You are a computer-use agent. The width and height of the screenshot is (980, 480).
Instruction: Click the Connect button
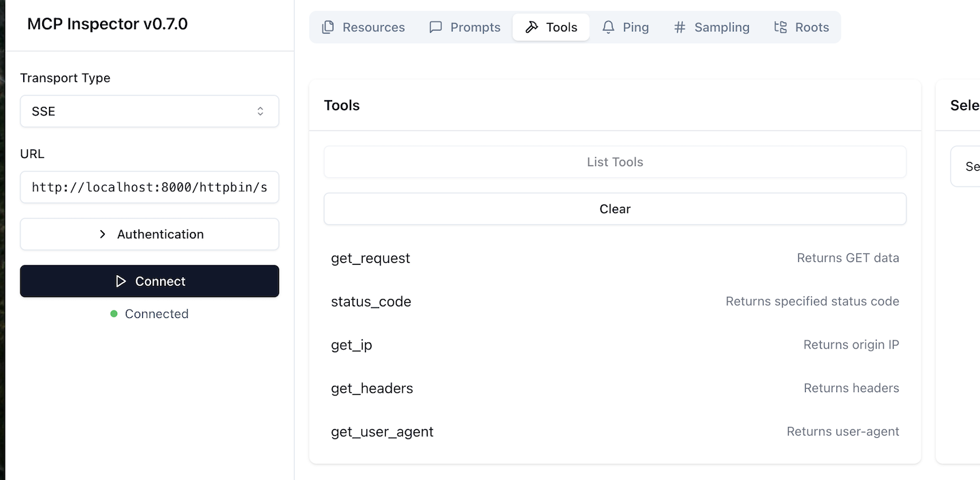150,281
